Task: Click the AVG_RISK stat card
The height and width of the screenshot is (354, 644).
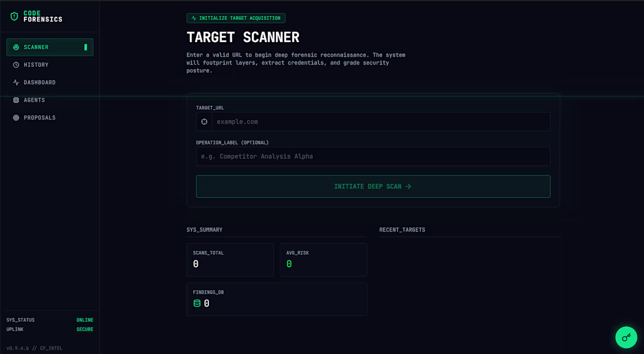Action: (x=324, y=260)
